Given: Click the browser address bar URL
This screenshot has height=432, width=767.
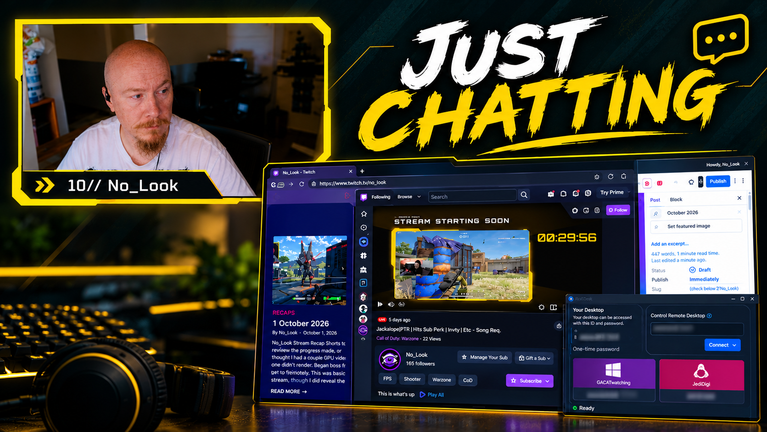Looking at the screenshot, I should tap(353, 183).
